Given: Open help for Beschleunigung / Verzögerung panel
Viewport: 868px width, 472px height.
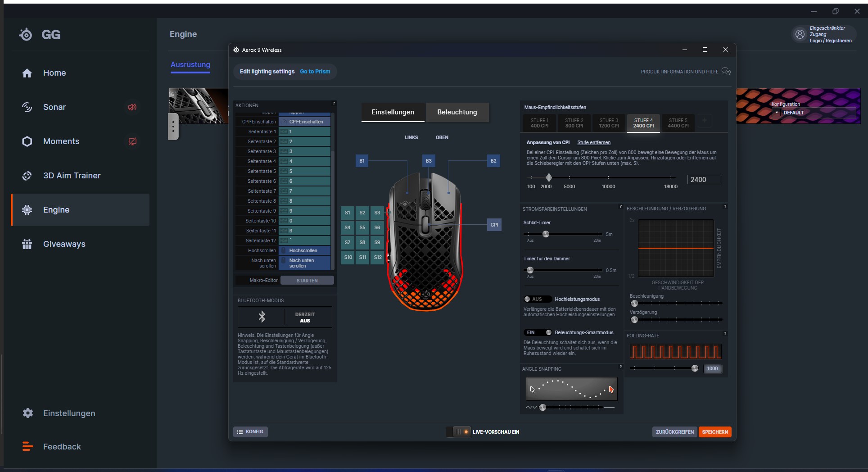Looking at the screenshot, I should [x=725, y=206].
